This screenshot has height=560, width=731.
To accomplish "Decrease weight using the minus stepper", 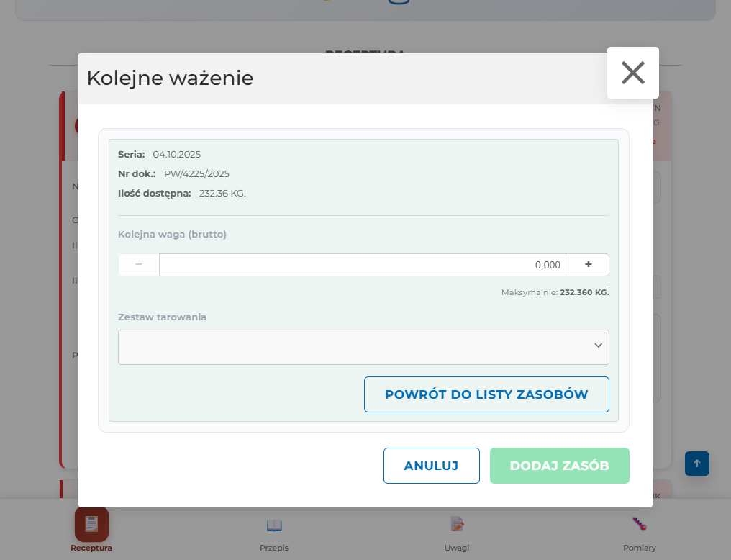I will click(x=138, y=264).
